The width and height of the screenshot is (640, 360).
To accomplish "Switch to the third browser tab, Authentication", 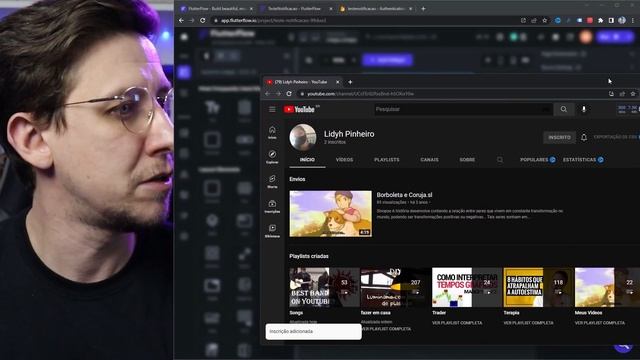I will click(376, 8).
